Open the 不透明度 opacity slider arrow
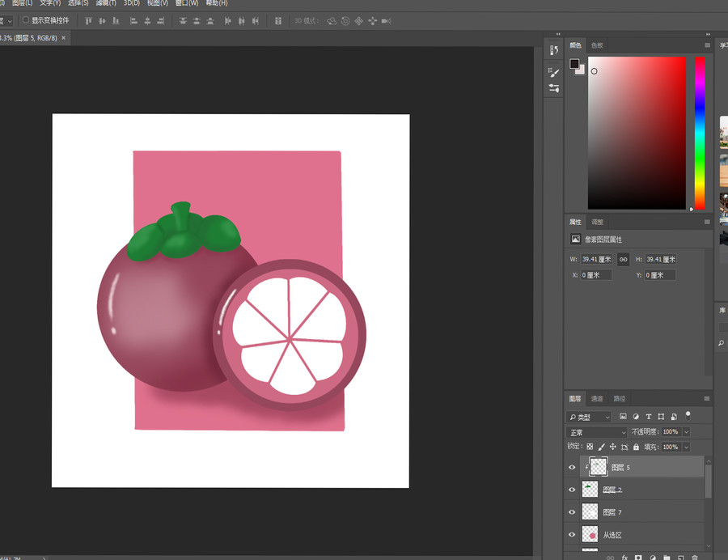The width and height of the screenshot is (728, 560). coord(686,432)
